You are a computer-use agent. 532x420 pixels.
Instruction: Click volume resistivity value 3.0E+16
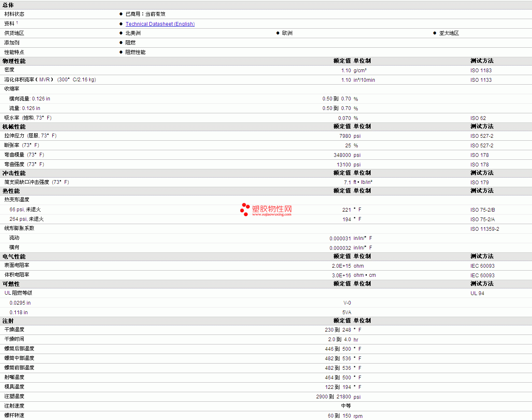pos(341,276)
